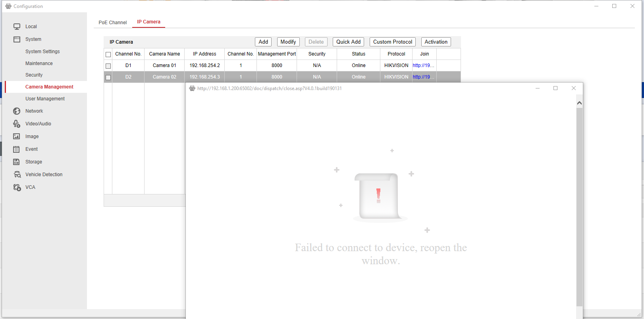Click the popup scrollbar up arrow

click(x=579, y=103)
